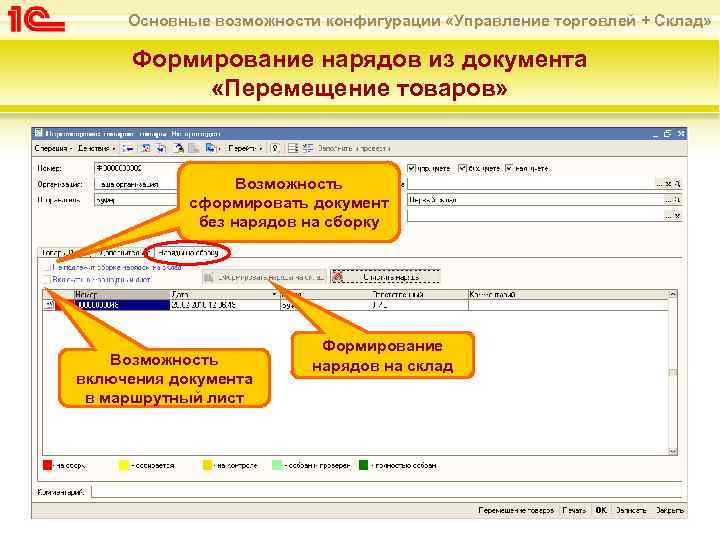Viewport: 720px width, 540px height.
Task: Clear the top right field with X
Action: [669, 184]
